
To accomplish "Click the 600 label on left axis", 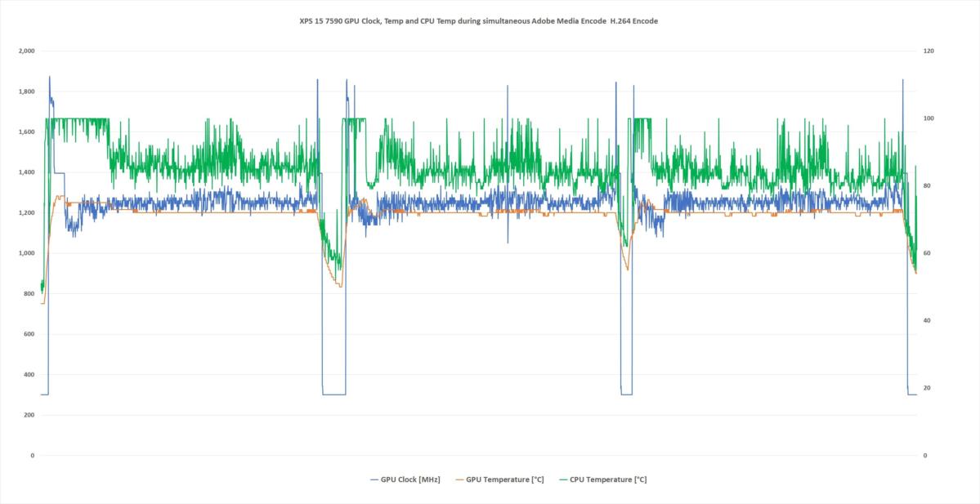I will click(x=29, y=334).
